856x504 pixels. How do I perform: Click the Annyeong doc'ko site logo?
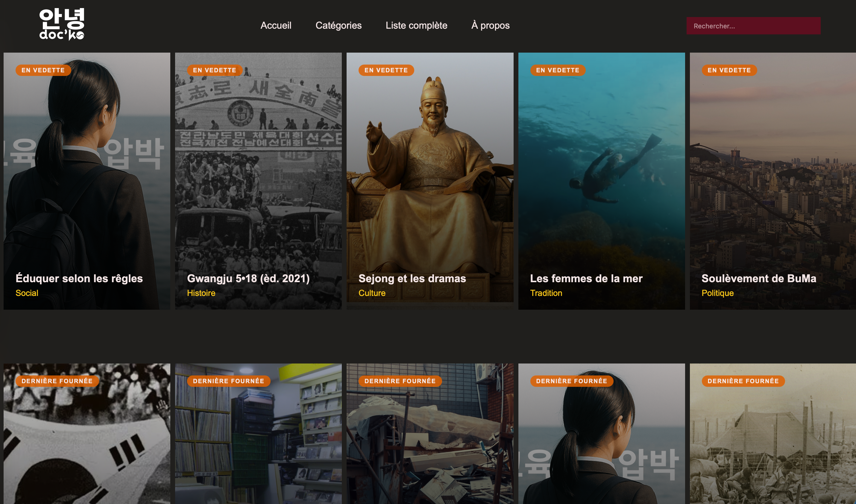(62, 25)
